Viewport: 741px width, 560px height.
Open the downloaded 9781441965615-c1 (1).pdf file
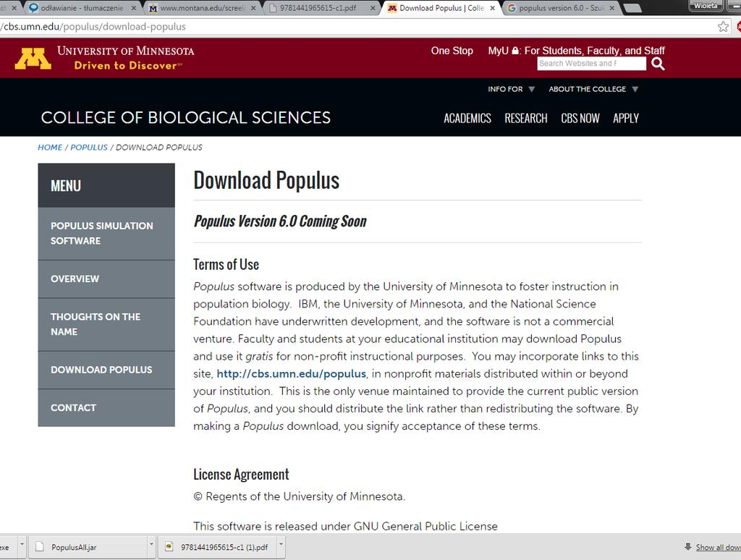[217, 547]
